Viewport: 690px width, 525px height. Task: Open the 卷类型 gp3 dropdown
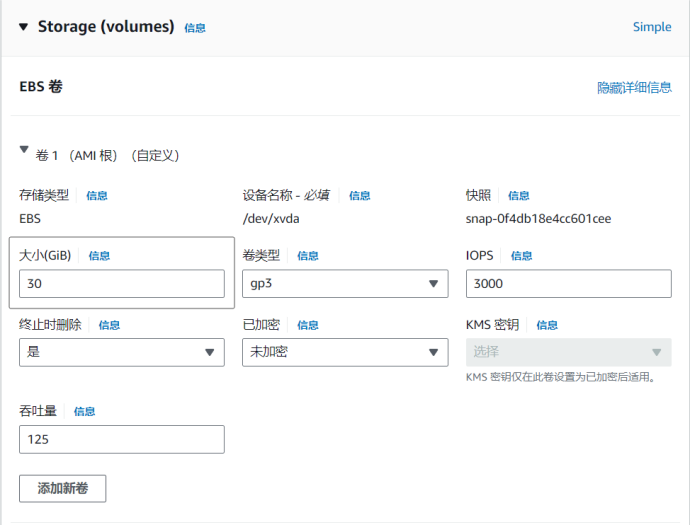345,284
